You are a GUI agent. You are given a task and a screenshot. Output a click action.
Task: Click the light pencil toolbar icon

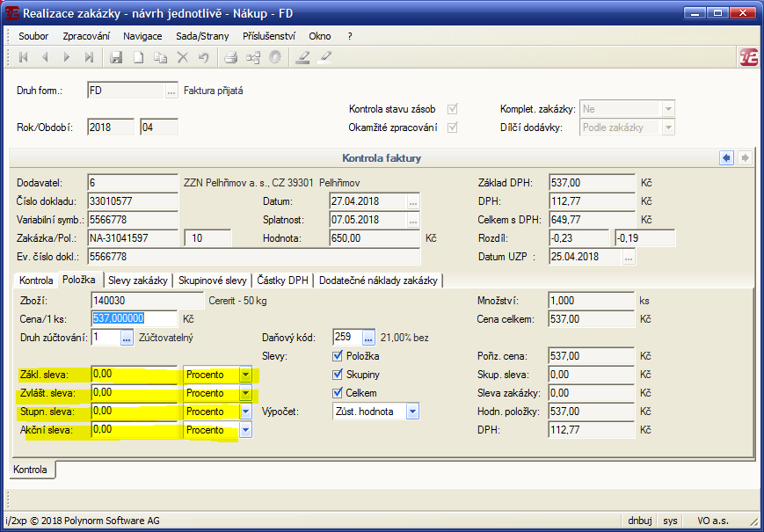click(324, 57)
